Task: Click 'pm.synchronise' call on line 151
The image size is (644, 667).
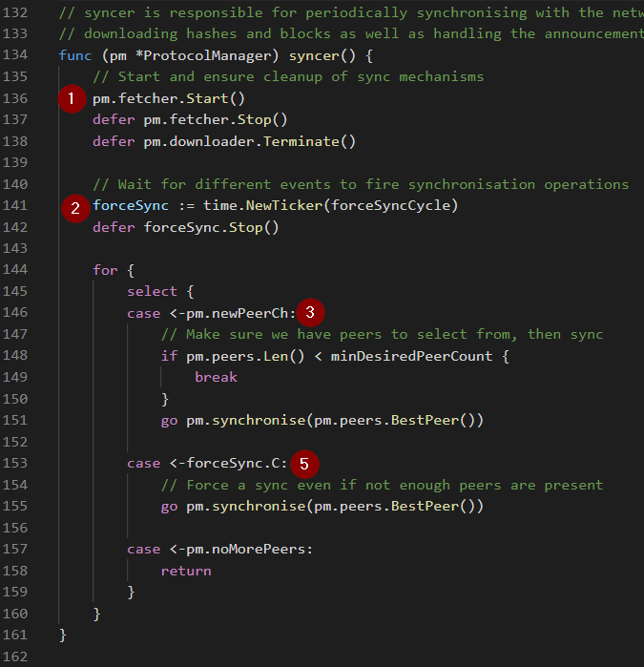Action: tap(245, 420)
